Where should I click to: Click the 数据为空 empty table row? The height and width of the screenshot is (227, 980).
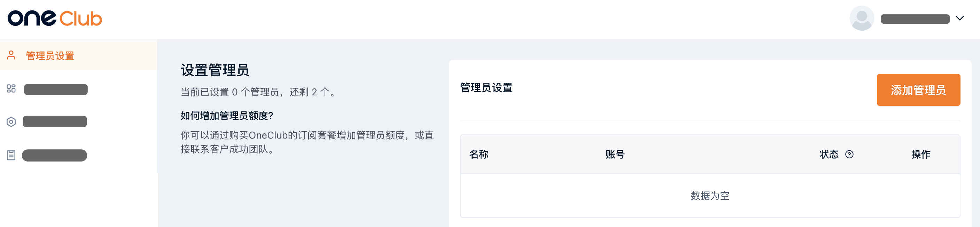710,196
